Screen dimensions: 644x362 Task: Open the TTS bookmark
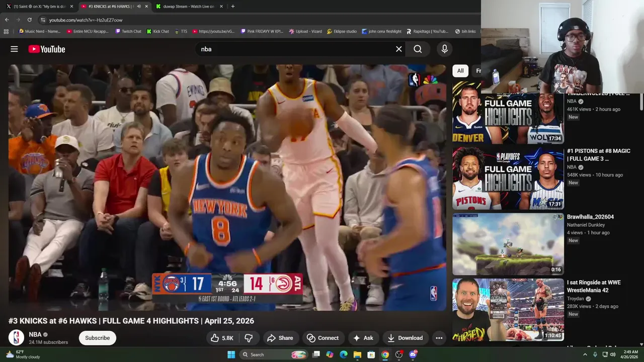(x=181, y=31)
